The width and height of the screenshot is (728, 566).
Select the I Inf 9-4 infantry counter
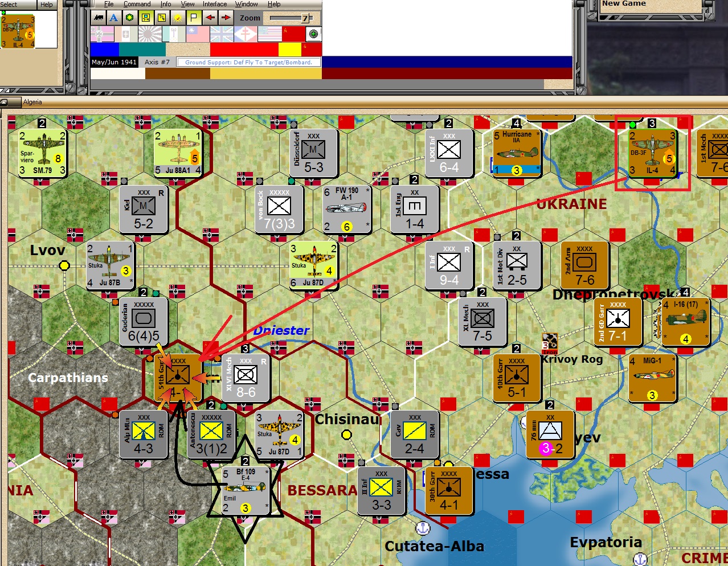coord(449,265)
